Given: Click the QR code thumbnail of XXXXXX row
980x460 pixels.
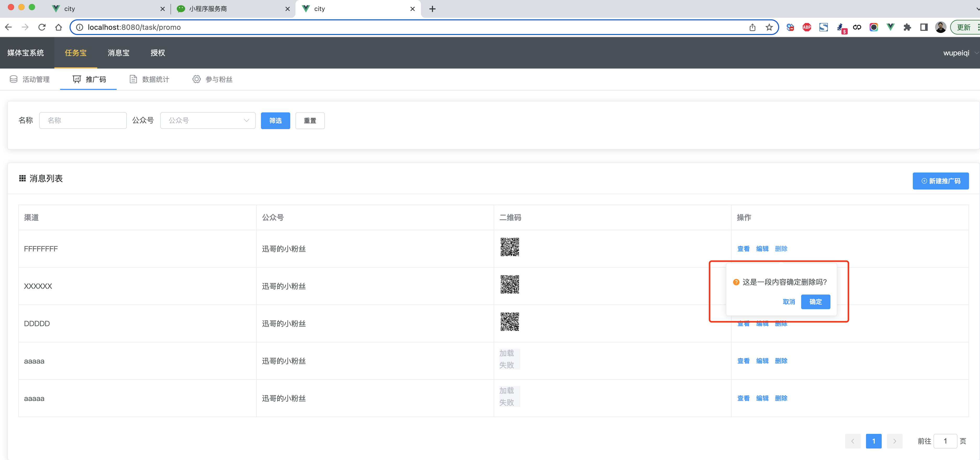Looking at the screenshot, I should point(509,284).
